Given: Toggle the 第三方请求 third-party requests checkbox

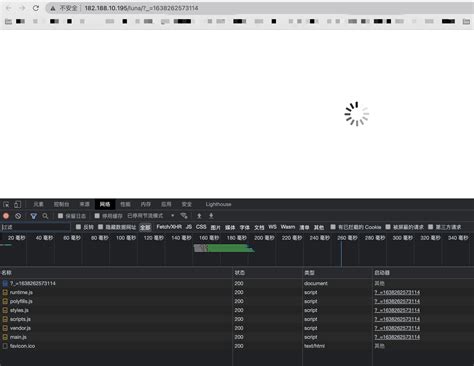Looking at the screenshot, I should tap(430, 227).
